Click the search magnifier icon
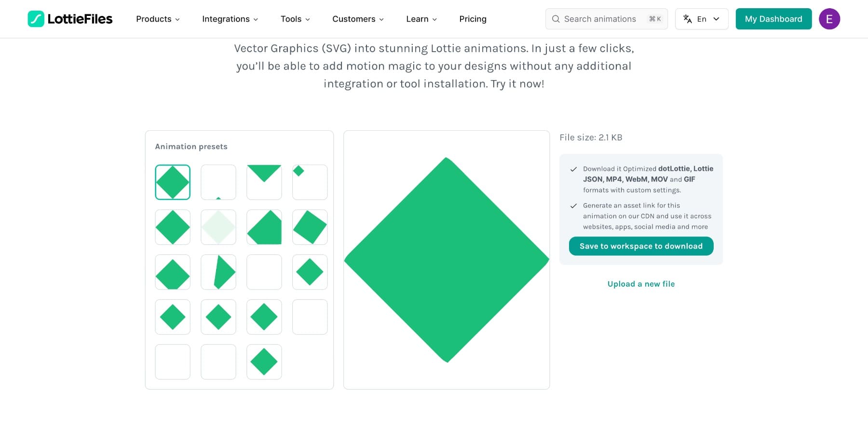The width and height of the screenshot is (868, 428). [x=556, y=19]
